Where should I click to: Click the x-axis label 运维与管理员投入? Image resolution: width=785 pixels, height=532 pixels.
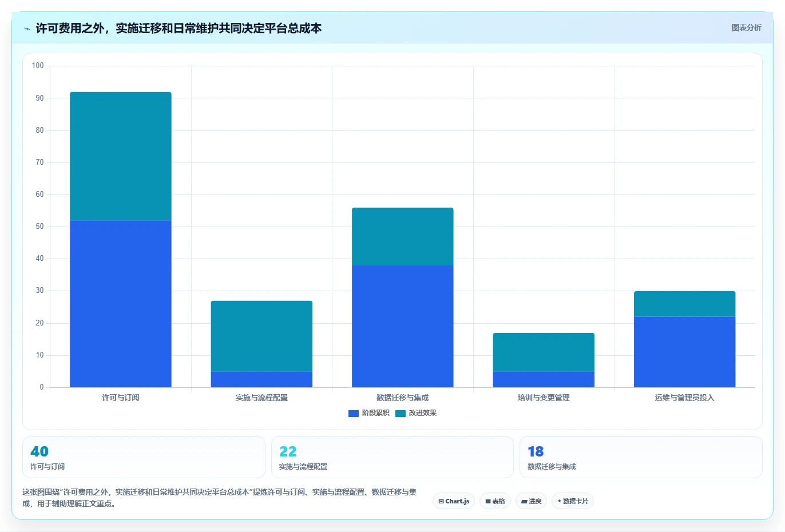pyautogui.click(x=685, y=398)
